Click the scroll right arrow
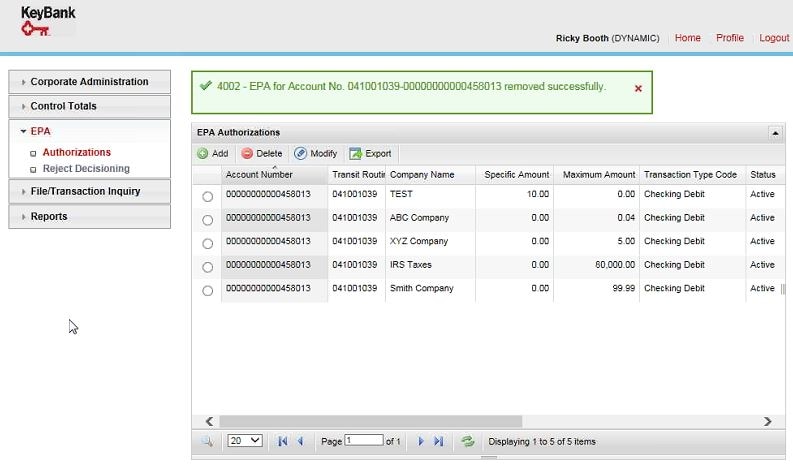 (767, 421)
